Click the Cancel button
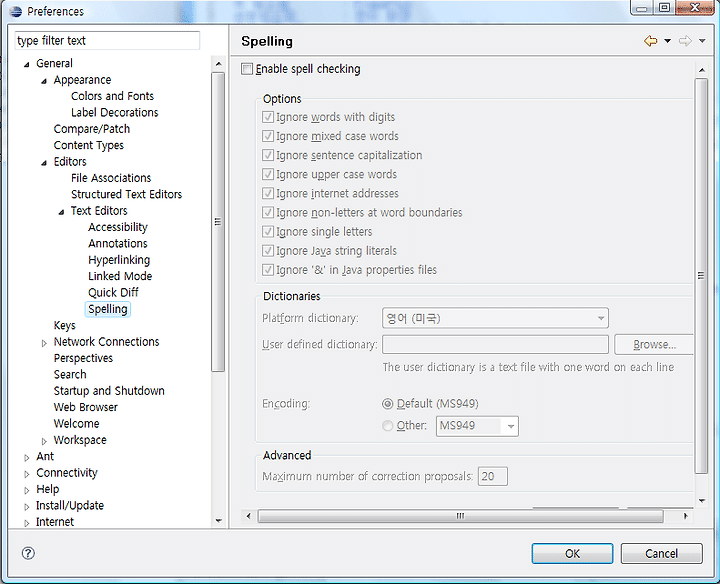Viewport: 720px width, 584px height. click(661, 553)
